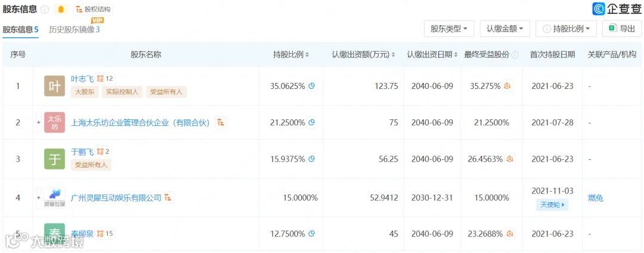644x253 pixels.
Task: Open the 认缴金额 dropdown filter
Action: click(505, 29)
